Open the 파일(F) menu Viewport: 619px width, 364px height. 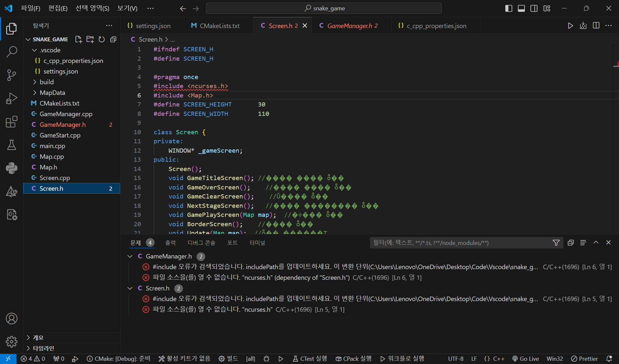pos(31,8)
